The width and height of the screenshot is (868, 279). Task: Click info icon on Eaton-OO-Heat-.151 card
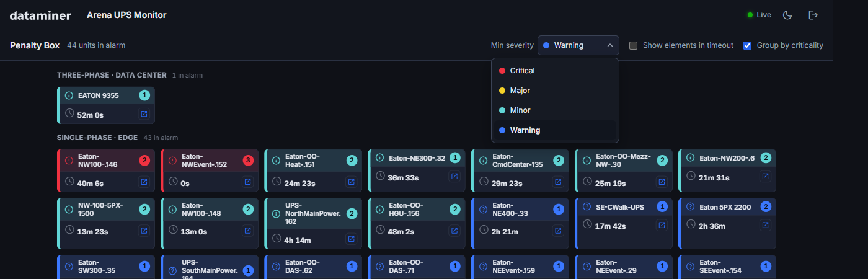coord(277,161)
